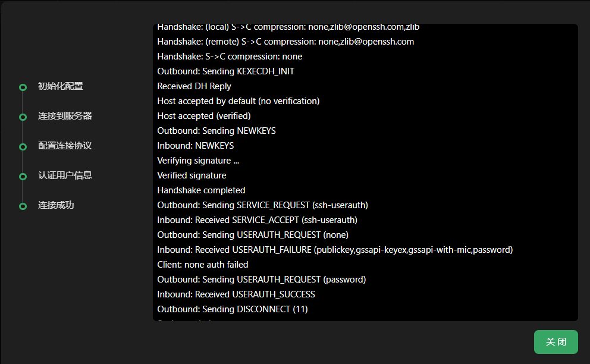Select the Inbound: Received USERAUTH_SUCCESS log entry
The height and width of the screenshot is (364, 590).
pyautogui.click(x=236, y=294)
